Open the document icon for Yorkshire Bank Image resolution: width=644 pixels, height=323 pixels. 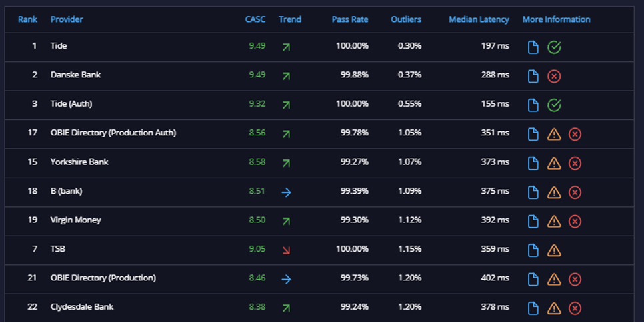(x=533, y=163)
